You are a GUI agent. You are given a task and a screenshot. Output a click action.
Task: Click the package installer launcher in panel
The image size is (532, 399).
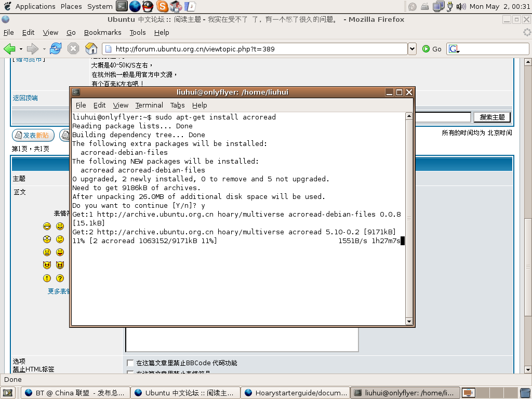176,6
